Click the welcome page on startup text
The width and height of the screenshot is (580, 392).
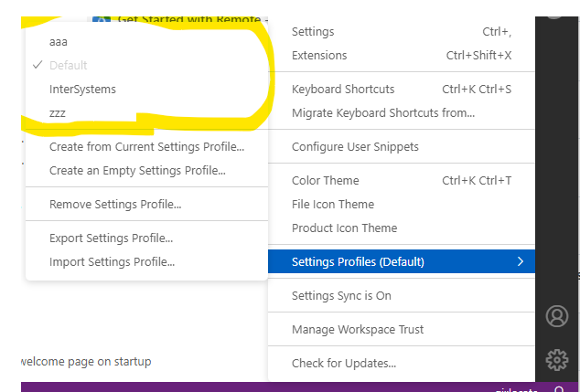coord(86,361)
